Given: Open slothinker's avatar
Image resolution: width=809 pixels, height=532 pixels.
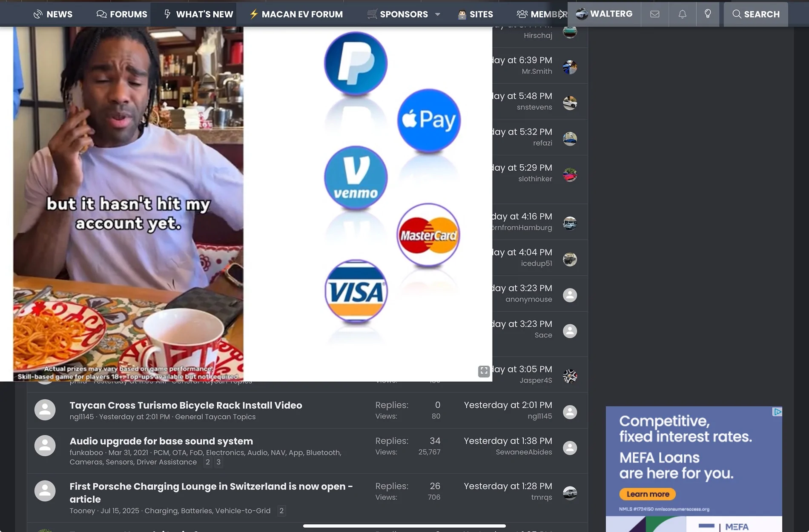Looking at the screenshot, I should 570,174.
